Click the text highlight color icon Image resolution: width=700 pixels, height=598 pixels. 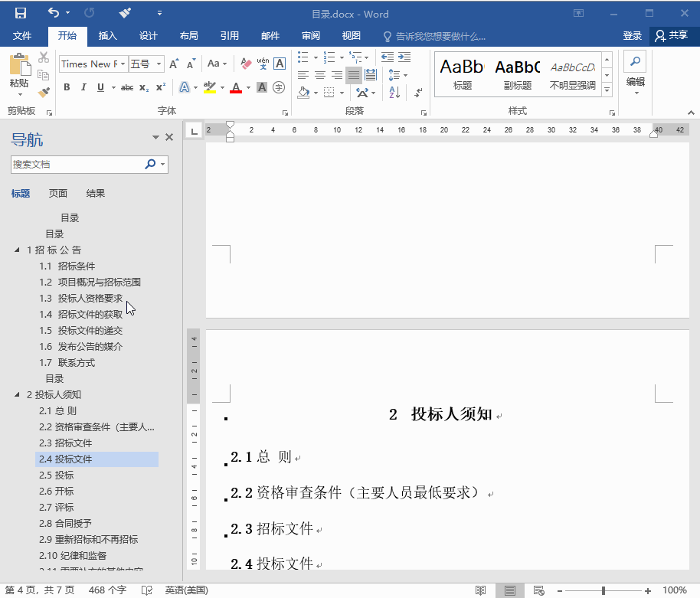[207, 88]
